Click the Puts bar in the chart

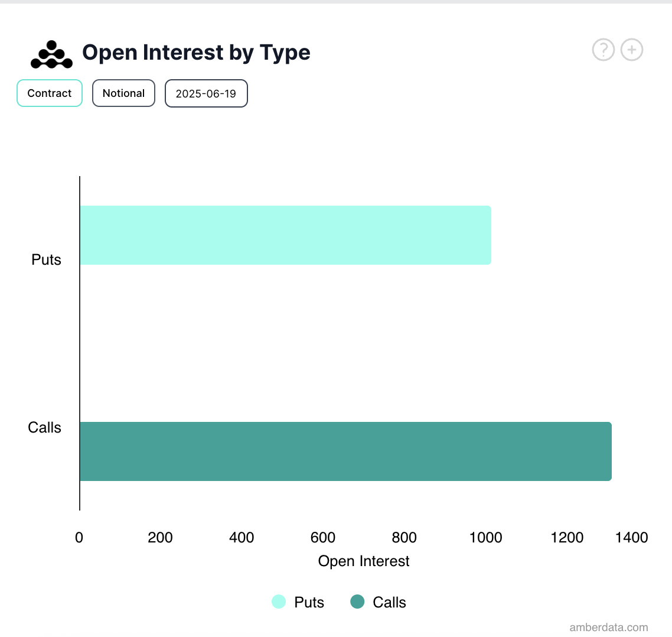285,235
